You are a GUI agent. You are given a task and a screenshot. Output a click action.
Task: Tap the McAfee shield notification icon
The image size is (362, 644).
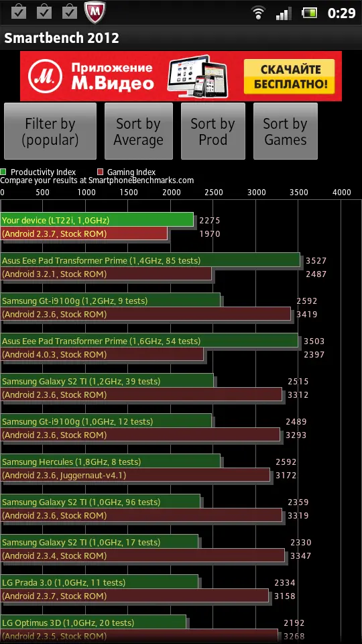click(x=95, y=13)
